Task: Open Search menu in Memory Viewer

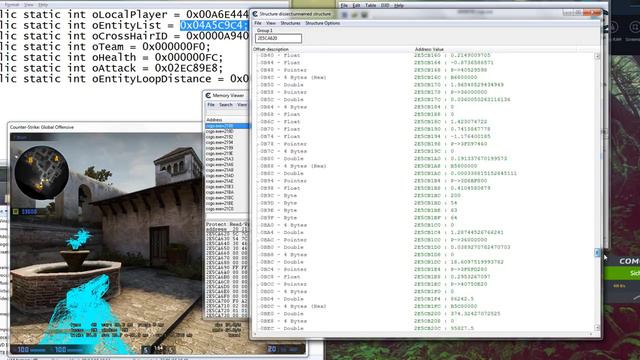Action: 226,105
